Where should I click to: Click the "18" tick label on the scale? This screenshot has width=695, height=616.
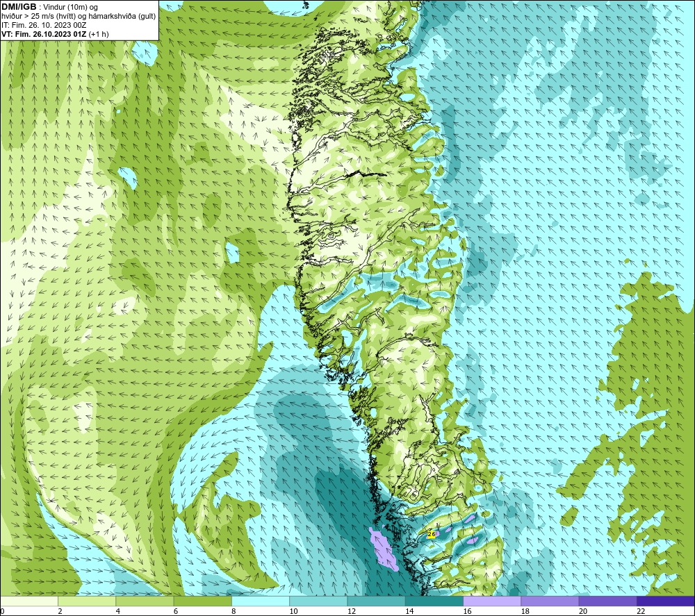525,611
